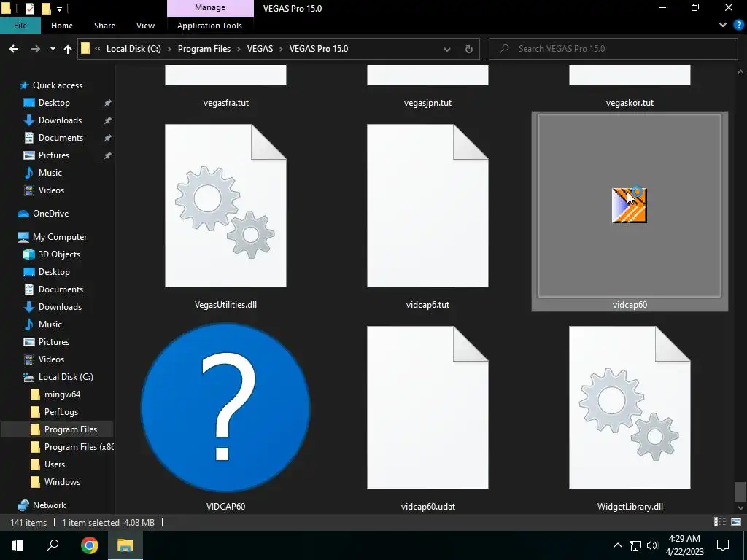Go up one folder level
The width and height of the screenshot is (747, 560).
click(x=68, y=49)
